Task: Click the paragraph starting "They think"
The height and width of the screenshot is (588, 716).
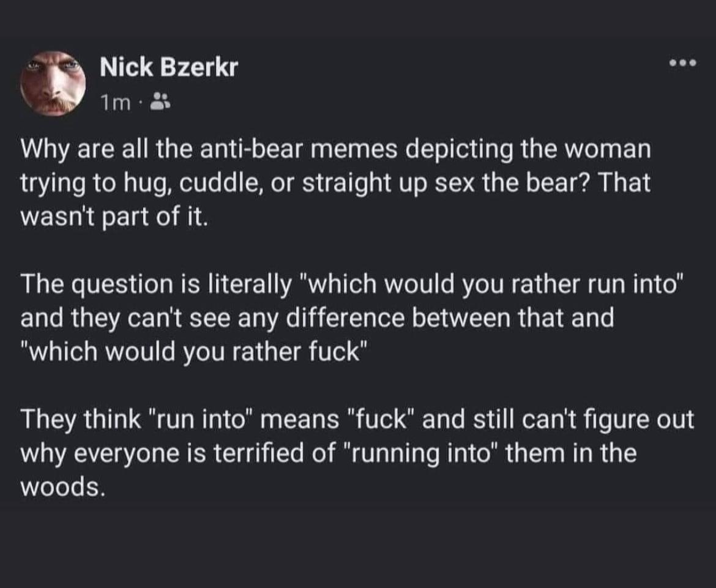Action: point(357,453)
